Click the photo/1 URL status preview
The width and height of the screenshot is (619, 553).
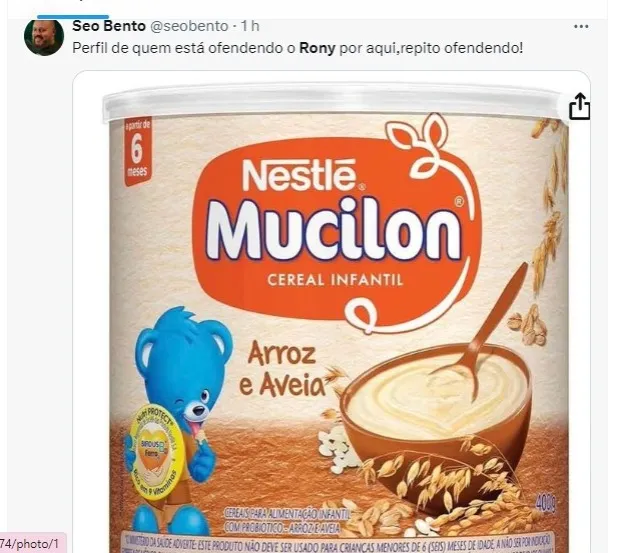tap(31, 544)
